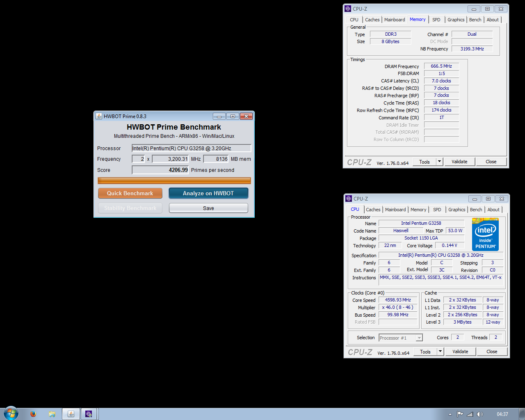Click Close button in upper CPU-Z
This screenshot has height=420, width=525.
[491, 162]
